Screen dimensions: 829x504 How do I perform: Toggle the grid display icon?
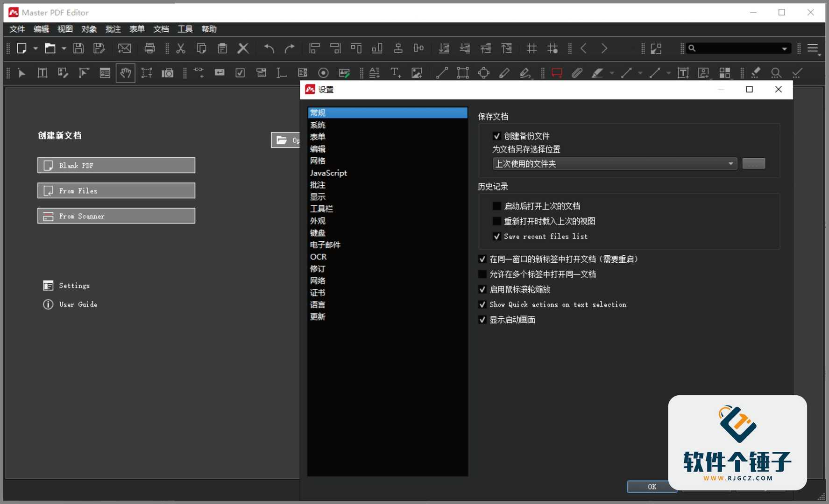tap(531, 48)
